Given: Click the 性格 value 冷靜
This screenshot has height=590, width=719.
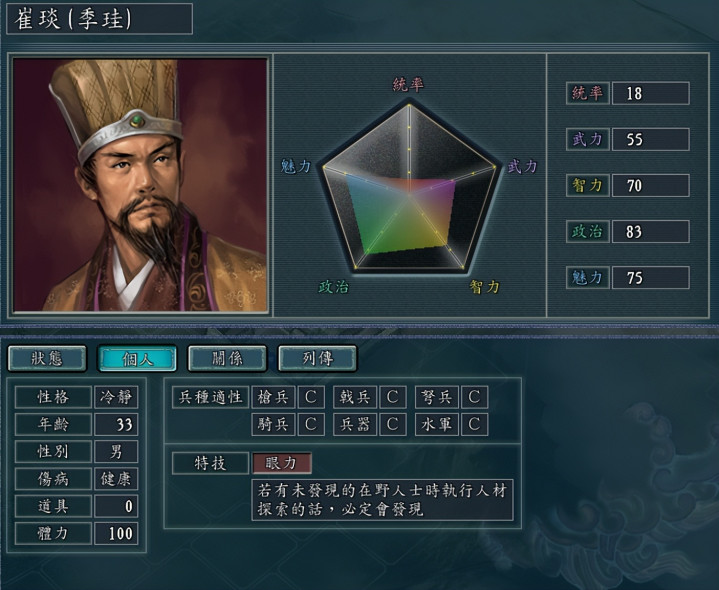Looking at the screenshot, I should point(116,397).
